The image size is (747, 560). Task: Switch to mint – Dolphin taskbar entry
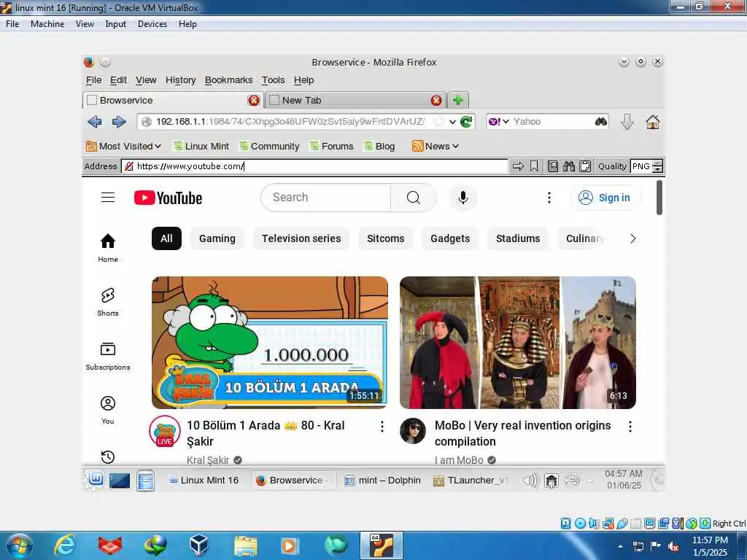click(x=383, y=481)
